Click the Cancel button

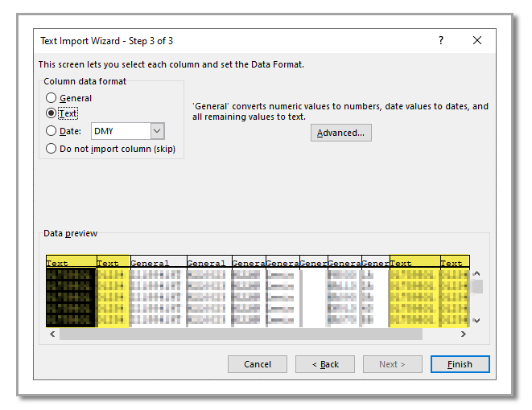[258, 364]
